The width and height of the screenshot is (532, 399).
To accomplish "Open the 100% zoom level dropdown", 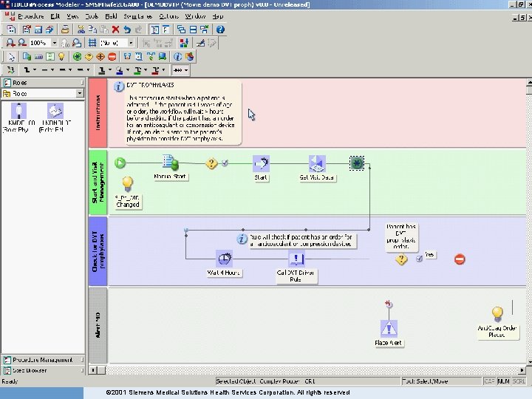I will point(54,43).
